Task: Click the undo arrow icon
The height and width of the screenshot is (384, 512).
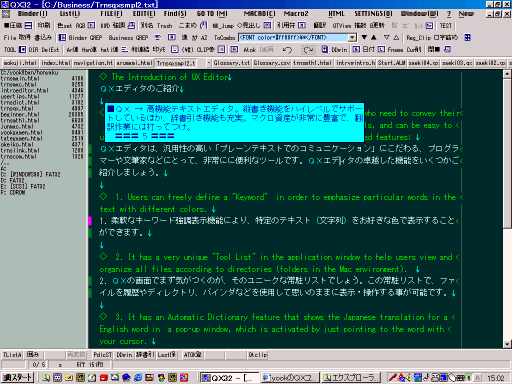Action: [287, 50]
